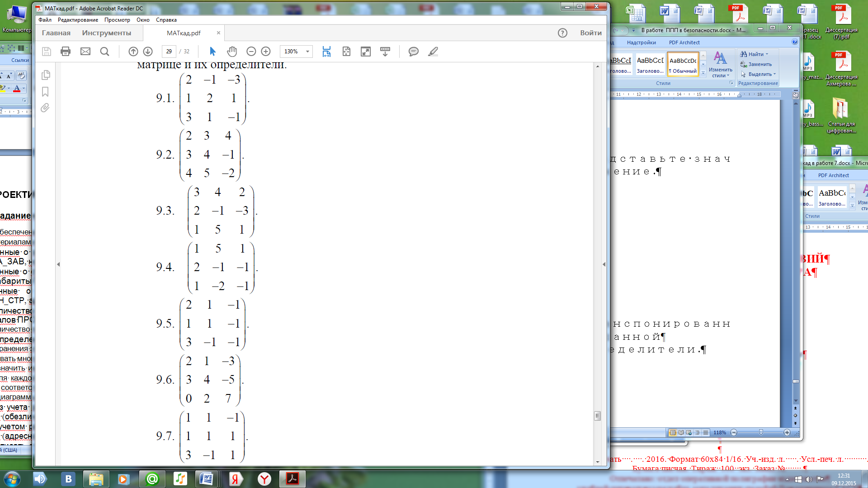Open Acrobat help via the question mark icon
Screen dimensions: 868x488
[562, 33]
